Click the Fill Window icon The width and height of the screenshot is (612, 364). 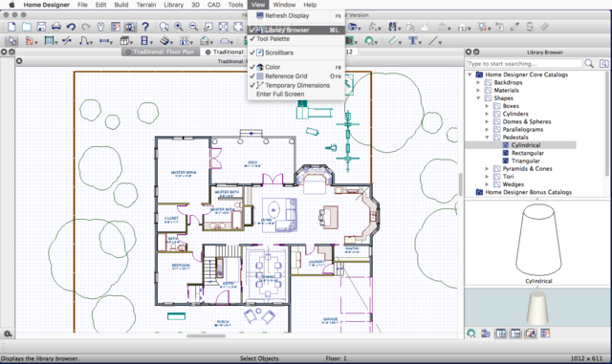(223, 27)
